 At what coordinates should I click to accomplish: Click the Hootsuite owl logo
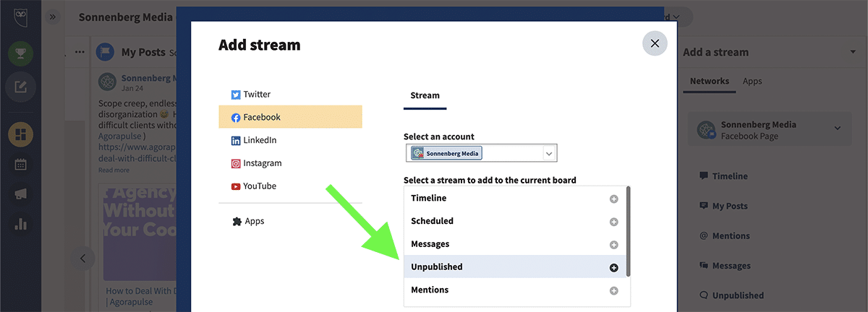click(x=20, y=16)
